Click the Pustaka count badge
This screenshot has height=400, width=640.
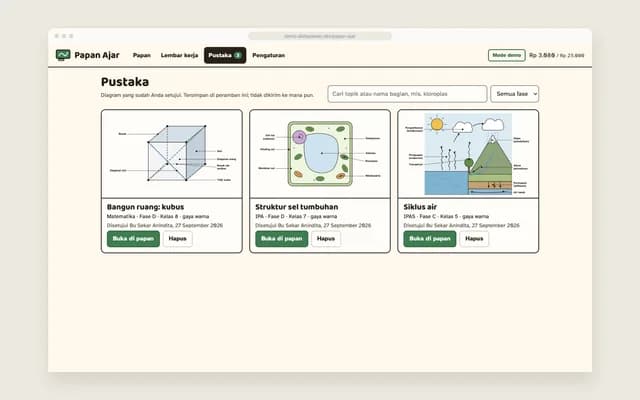[238, 55]
